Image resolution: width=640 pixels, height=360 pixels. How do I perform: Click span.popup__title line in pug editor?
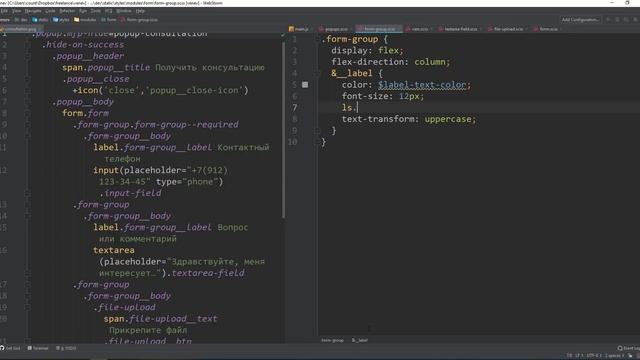coord(163,67)
